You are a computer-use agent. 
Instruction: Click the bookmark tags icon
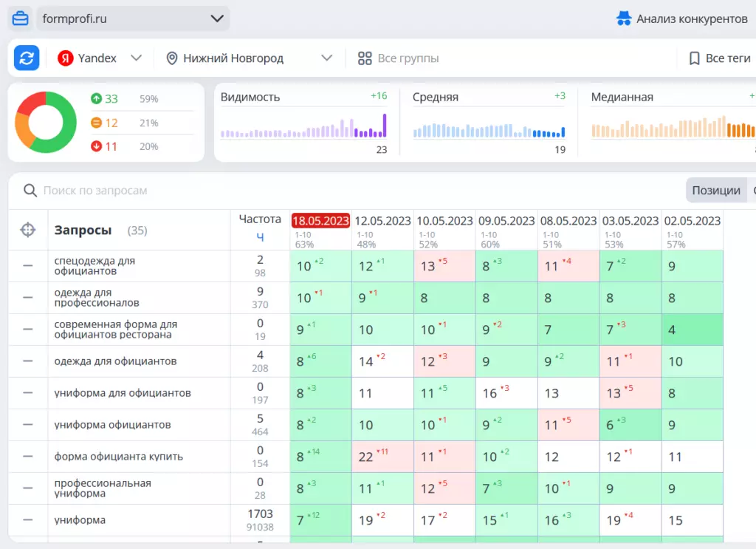tap(694, 58)
